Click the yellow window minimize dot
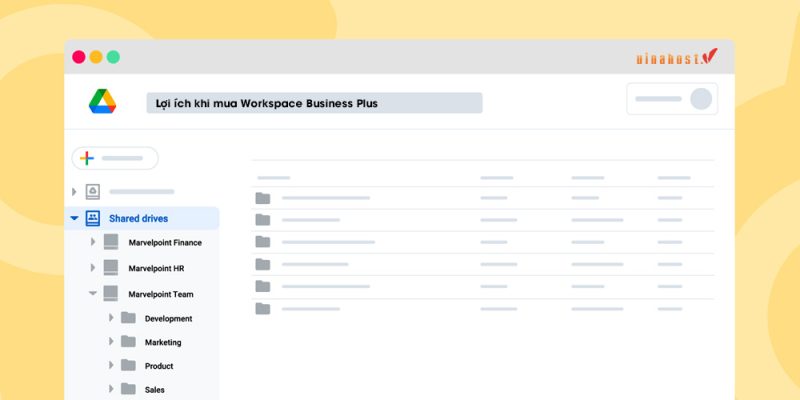This screenshot has width=800, height=400. (96, 57)
